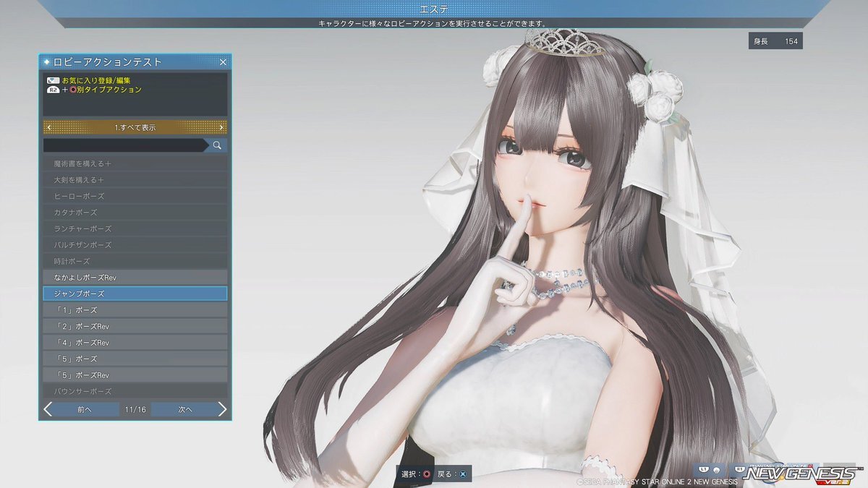Select the highlighted ジャンプポーズ entry
Image resolution: width=868 pixels, height=488 pixels.
coord(135,294)
